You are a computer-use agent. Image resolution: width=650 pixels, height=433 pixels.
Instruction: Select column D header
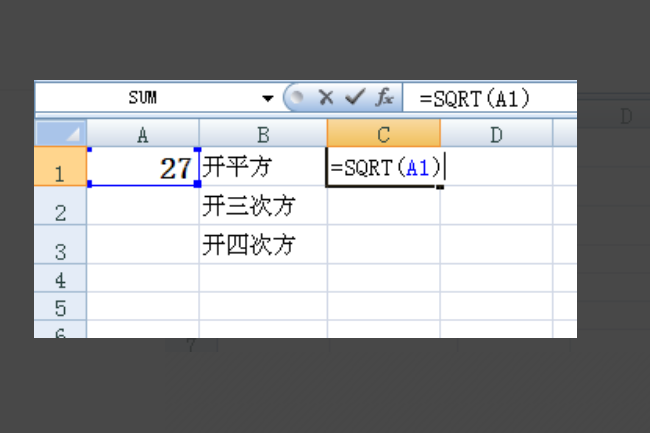pos(496,133)
